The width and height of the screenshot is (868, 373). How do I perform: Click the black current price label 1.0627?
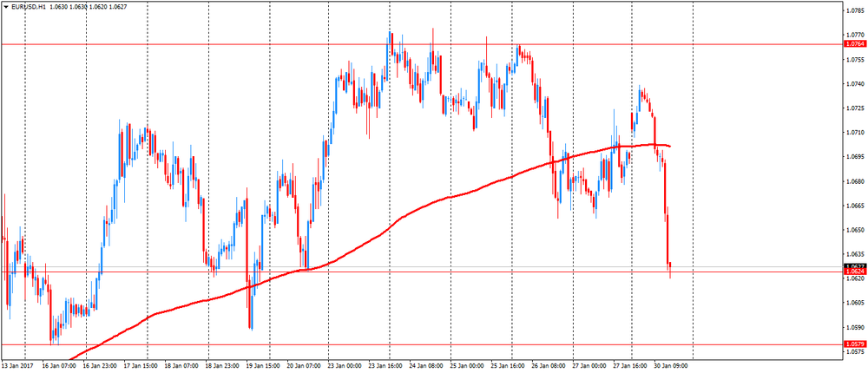(x=855, y=266)
